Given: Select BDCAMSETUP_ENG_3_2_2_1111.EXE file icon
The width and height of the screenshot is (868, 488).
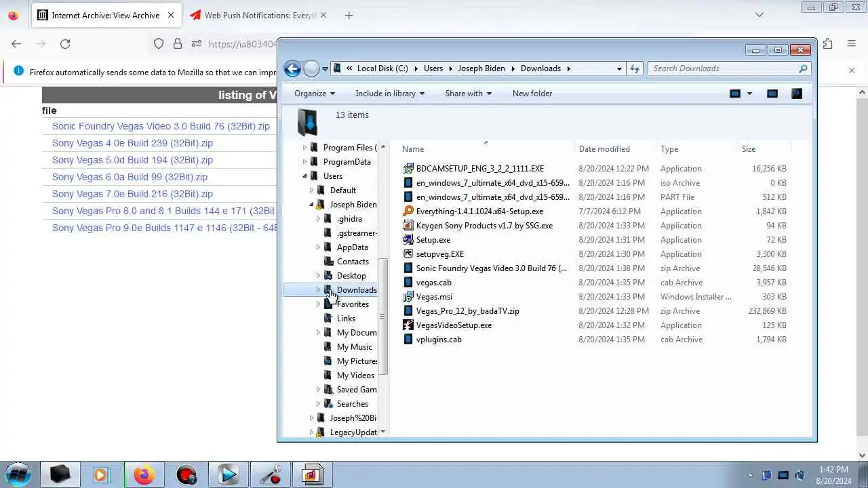Looking at the screenshot, I should click(x=408, y=169).
